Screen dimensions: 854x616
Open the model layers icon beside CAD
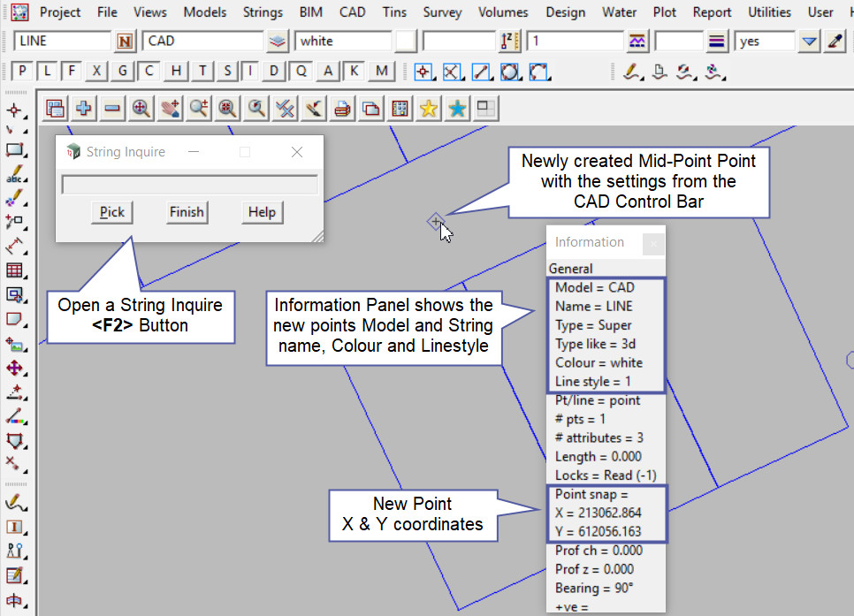pos(278,42)
